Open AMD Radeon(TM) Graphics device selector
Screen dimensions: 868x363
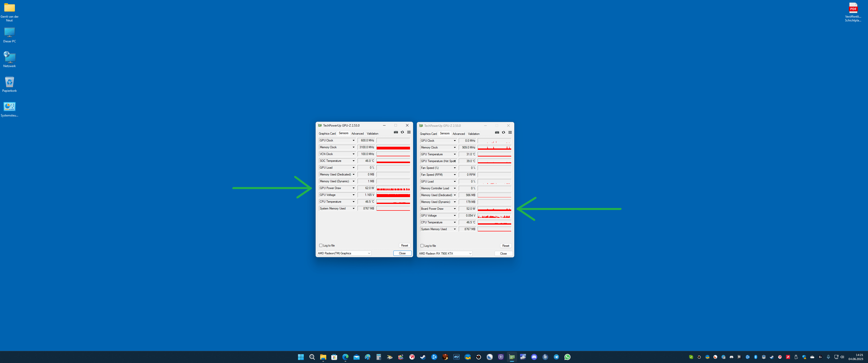[344, 253]
